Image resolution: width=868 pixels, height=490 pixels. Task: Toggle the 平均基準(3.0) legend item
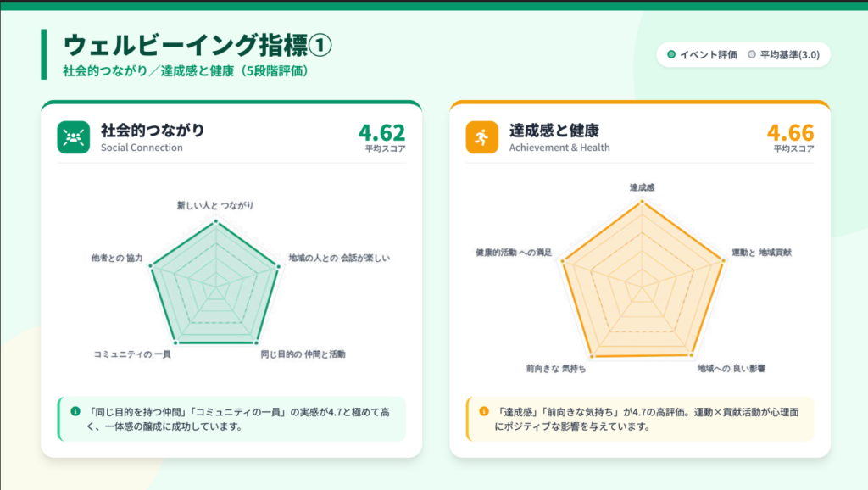pos(783,55)
